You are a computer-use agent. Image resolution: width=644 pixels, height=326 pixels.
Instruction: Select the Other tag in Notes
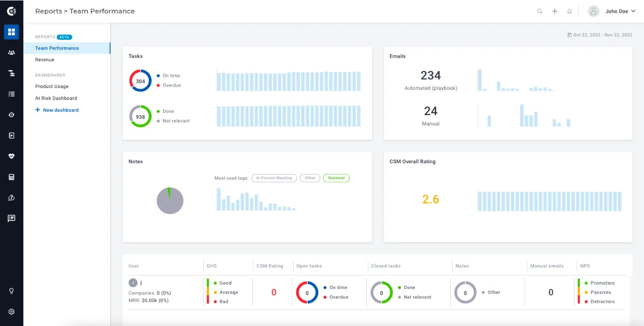tap(310, 178)
